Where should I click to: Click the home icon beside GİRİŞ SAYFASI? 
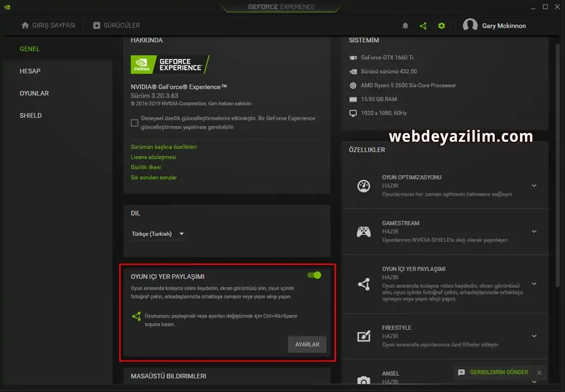pos(25,25)
